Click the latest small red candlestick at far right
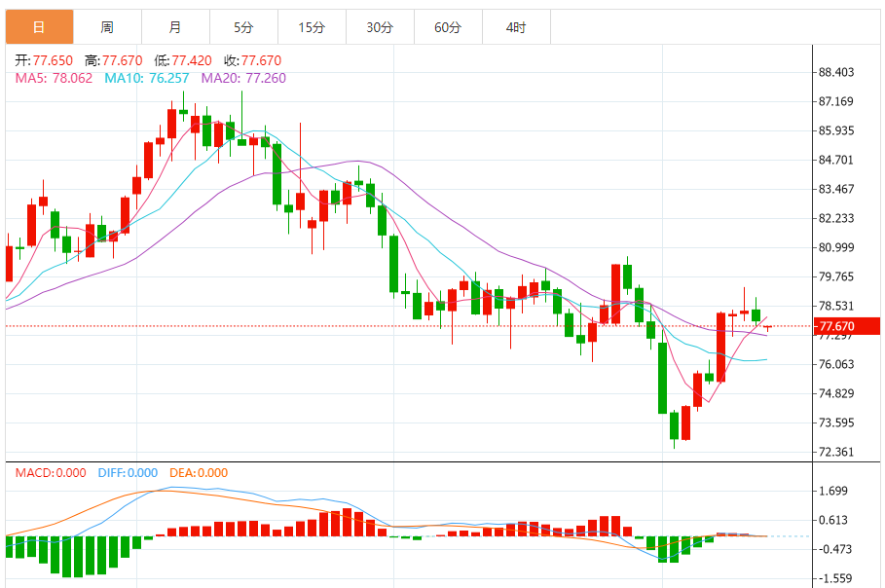Screen dimensions: 885x588 pos(767,328)
